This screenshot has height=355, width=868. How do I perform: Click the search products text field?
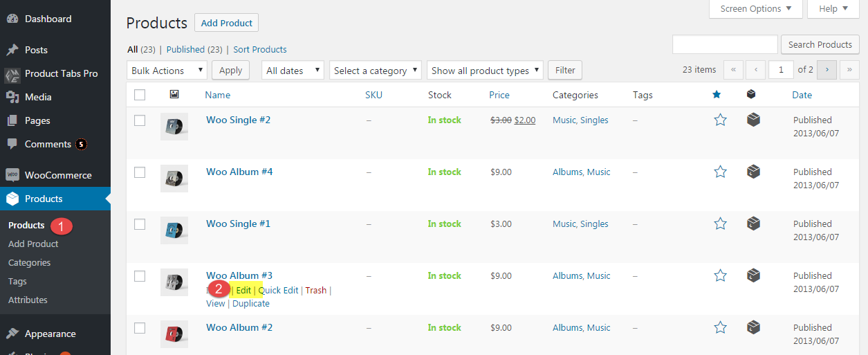pyautogui.click(x=725, y=44)
